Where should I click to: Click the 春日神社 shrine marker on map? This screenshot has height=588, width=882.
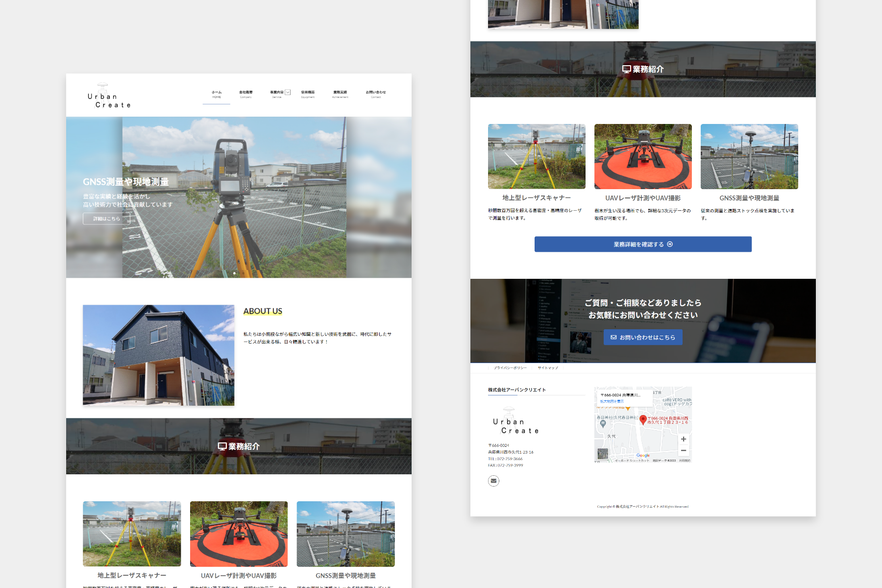[x=603, y=423]
